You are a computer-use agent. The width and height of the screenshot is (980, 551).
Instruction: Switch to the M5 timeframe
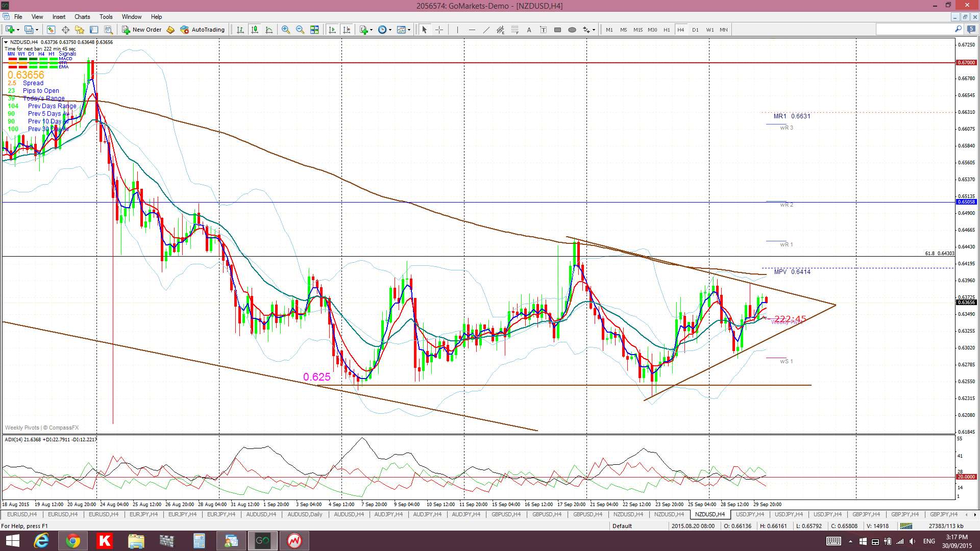coord(624,30)
